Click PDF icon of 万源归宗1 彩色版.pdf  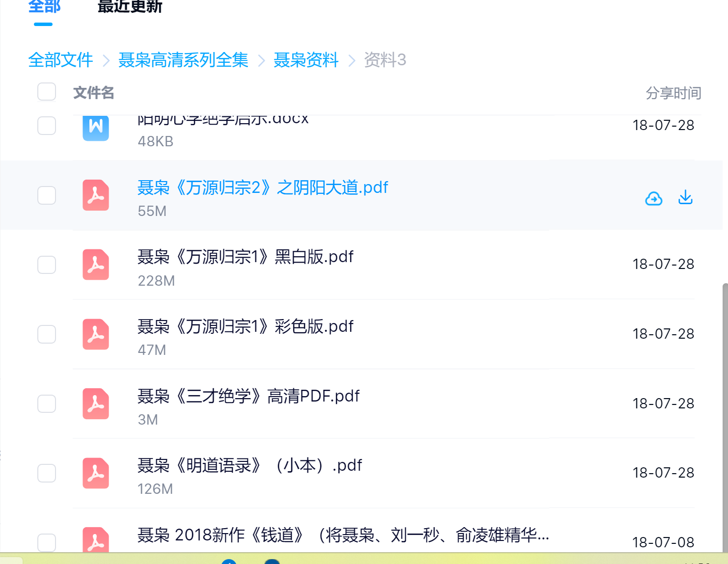(96, 334)
